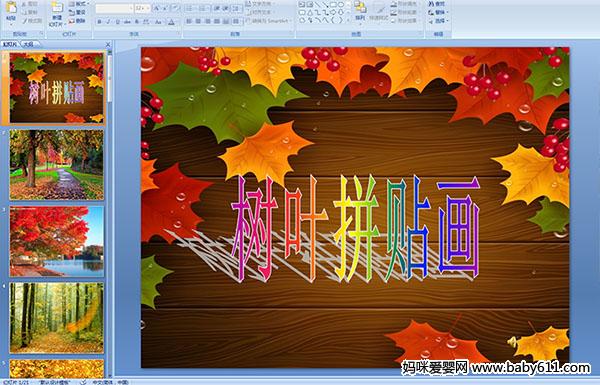Click the Character Spacing icon
This screenshot has height=385, width=600.
(x=147, y=22)
